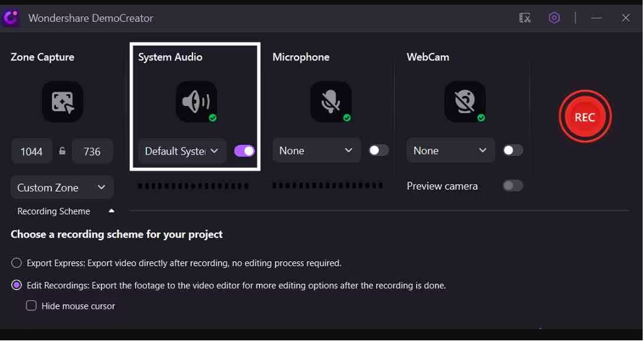Collapse the Recording Scheme section
Screen dimensions: 644x341
pos(111,211)
